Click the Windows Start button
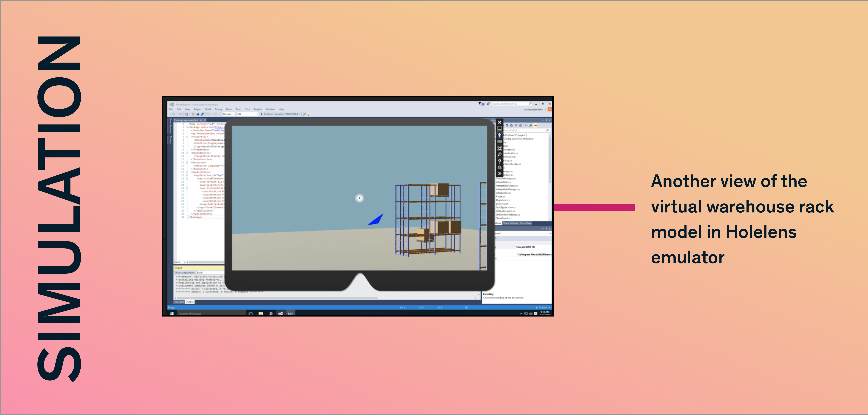Screen dimensions: 868x415 172,314
